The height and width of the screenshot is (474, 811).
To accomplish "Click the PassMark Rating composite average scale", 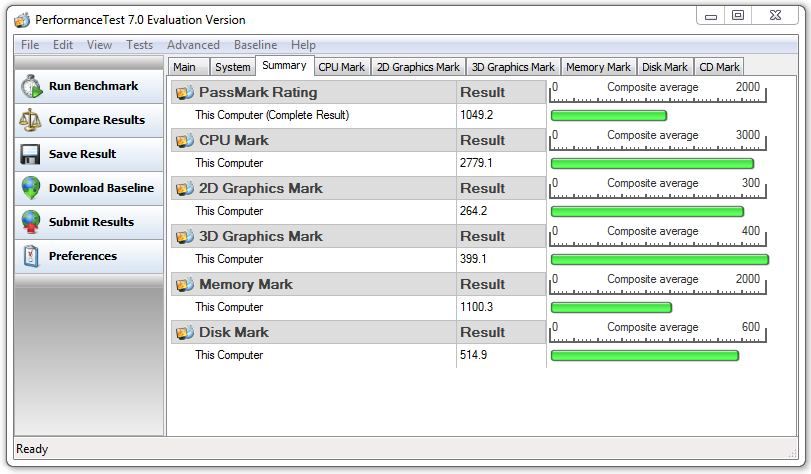I will coord(657,92).
